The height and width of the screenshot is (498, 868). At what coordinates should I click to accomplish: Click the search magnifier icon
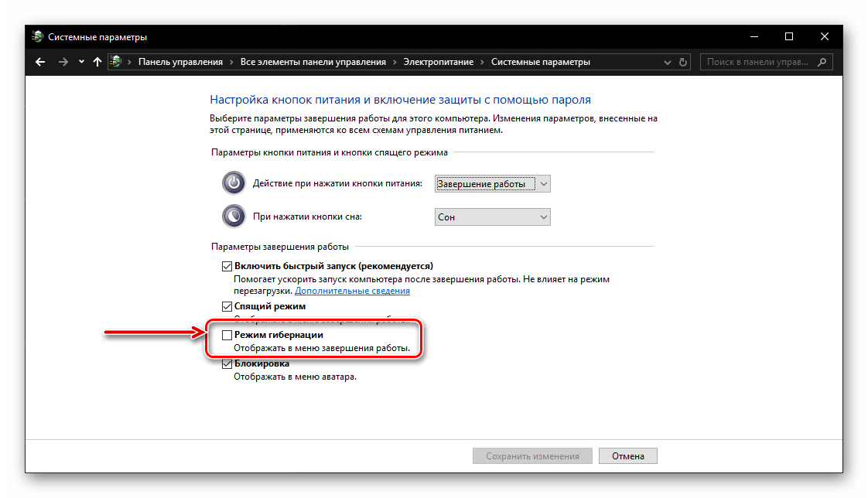tap(822, 62)
